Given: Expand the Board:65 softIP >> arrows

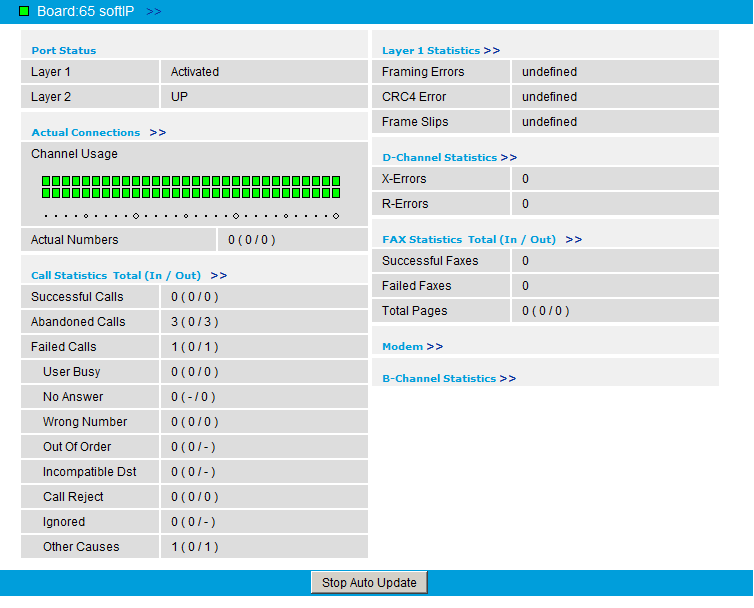Looking at the screenshot, I should (153, 11).
